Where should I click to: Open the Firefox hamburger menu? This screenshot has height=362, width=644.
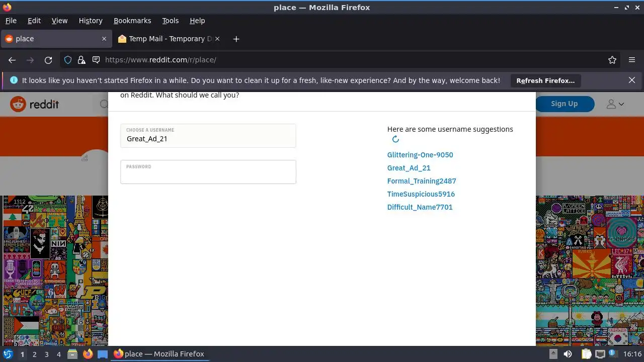coord(632,60)
